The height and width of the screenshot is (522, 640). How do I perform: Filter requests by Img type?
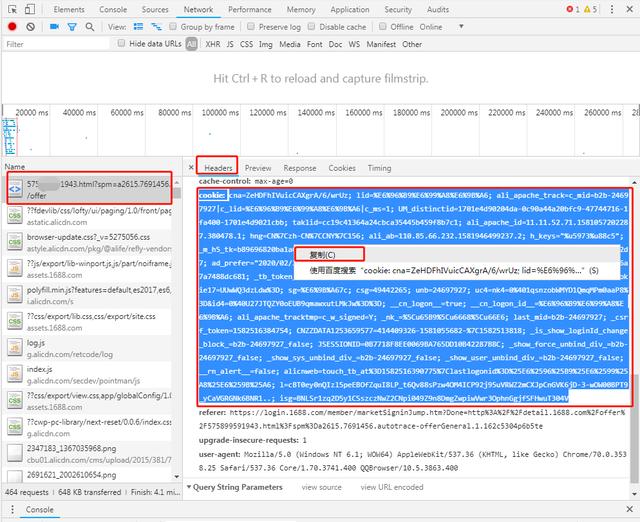coord(266,44)
